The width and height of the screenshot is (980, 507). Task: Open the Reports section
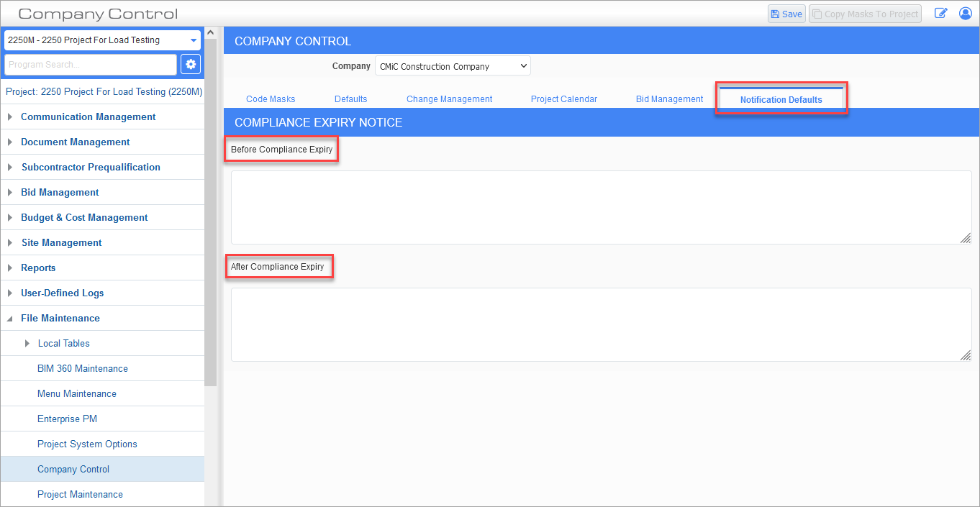click(38, 268)
